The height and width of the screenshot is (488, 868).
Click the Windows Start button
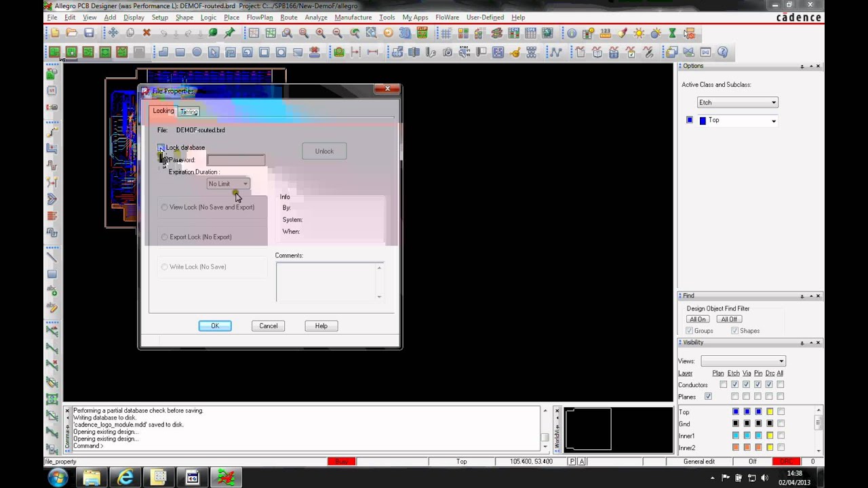pos(58,477)
